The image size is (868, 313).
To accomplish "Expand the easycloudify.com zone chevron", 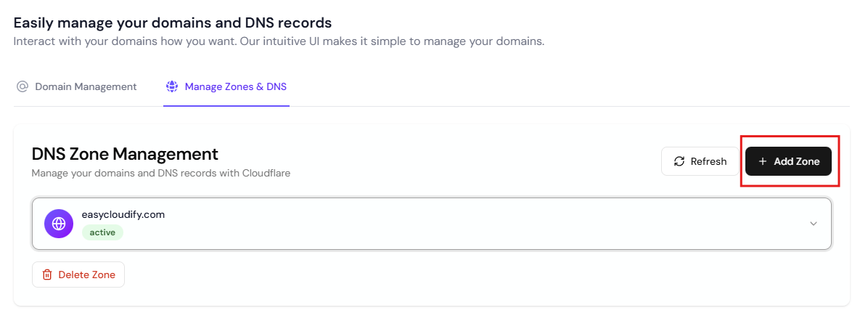I will [814, 223].
